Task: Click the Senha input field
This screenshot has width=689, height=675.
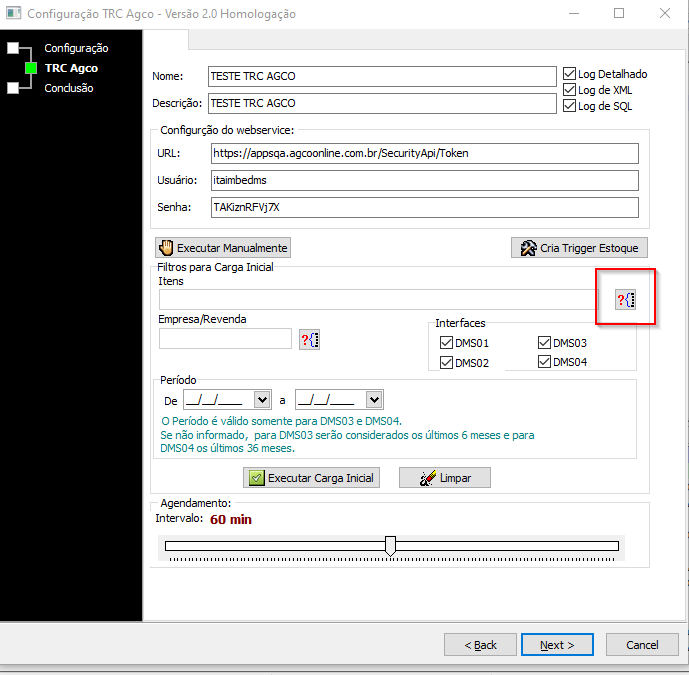Action: (x=424, y=207)
